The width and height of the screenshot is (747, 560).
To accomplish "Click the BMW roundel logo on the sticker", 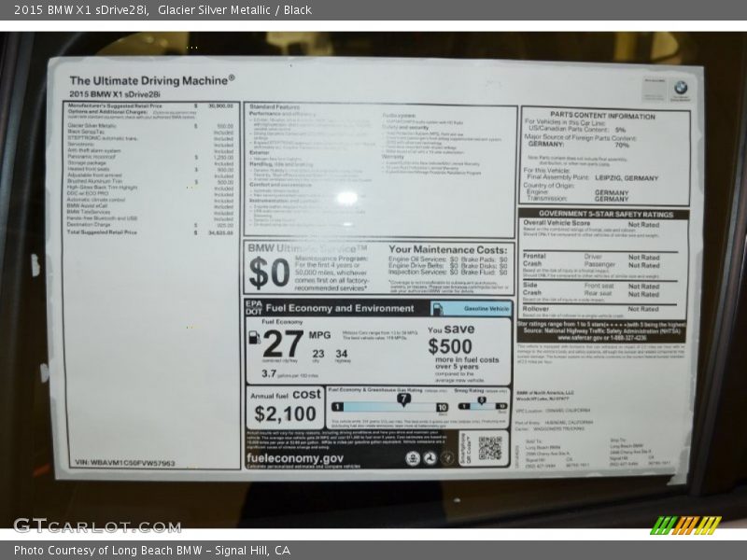I will (681, 88).
